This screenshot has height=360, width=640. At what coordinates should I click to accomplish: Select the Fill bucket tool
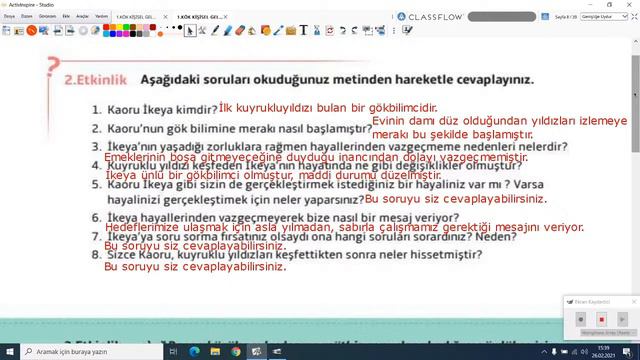pyautogui.click(x=252, y=31)
